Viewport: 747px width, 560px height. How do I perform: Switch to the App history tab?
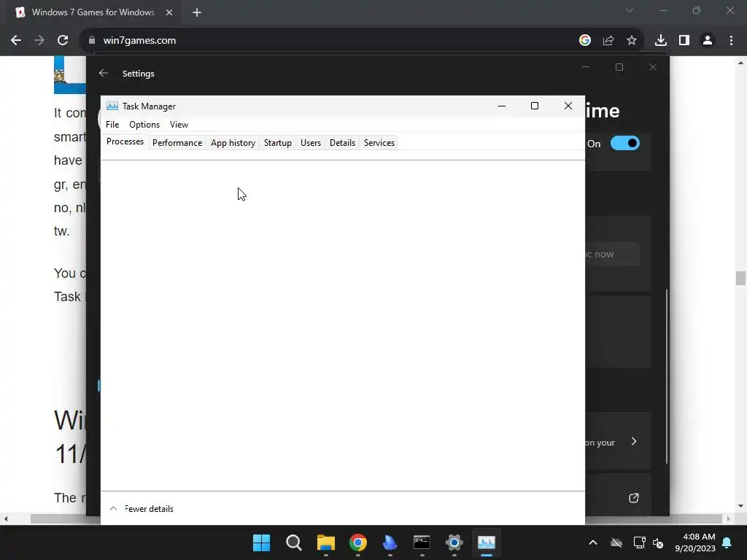coord(233,143)
